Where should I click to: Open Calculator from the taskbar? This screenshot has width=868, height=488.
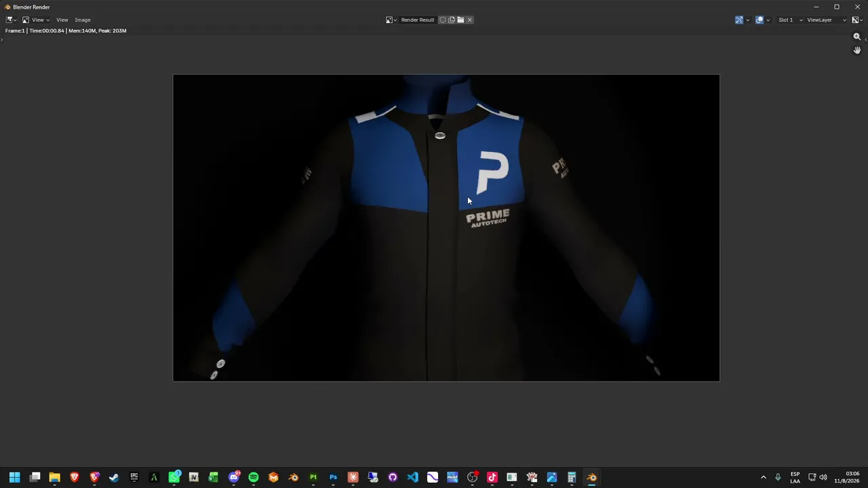coord(572,477)
